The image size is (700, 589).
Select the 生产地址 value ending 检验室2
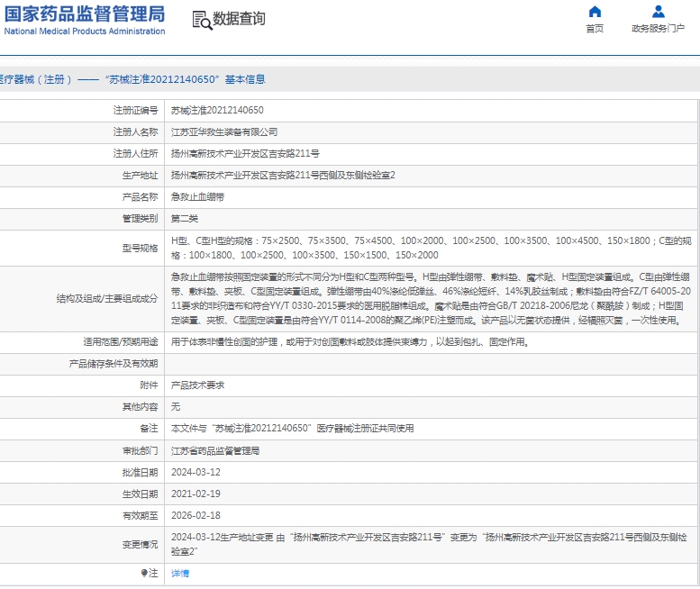(x=283, y=175)
